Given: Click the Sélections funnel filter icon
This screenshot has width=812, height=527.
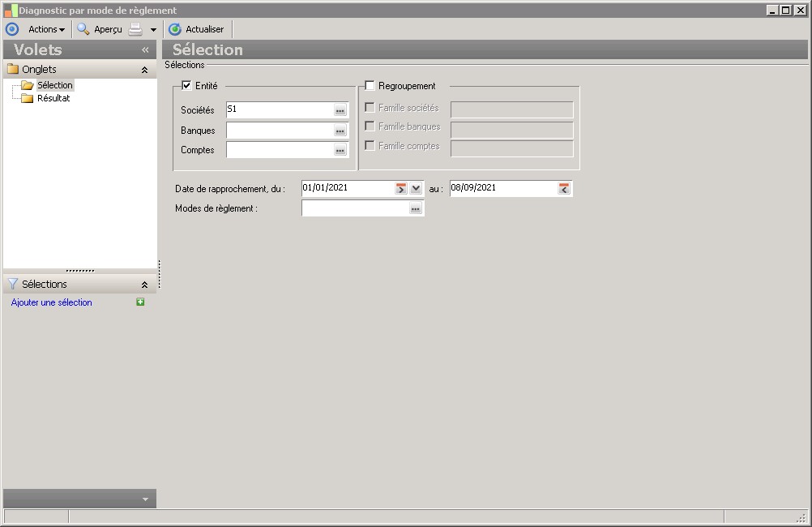Looking at the screenshot, I should tap(12, 284).
